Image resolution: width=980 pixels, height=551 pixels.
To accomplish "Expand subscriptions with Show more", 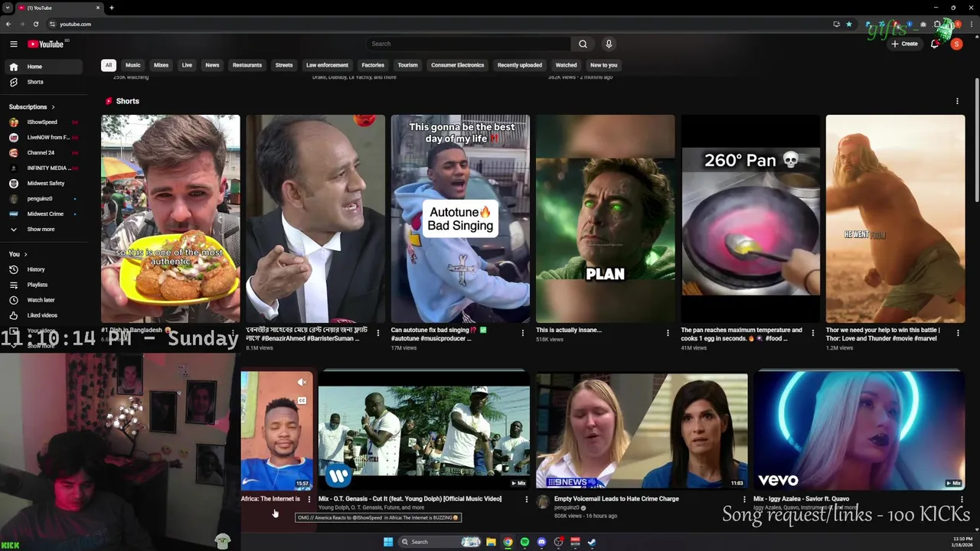I will click(43, 229).
